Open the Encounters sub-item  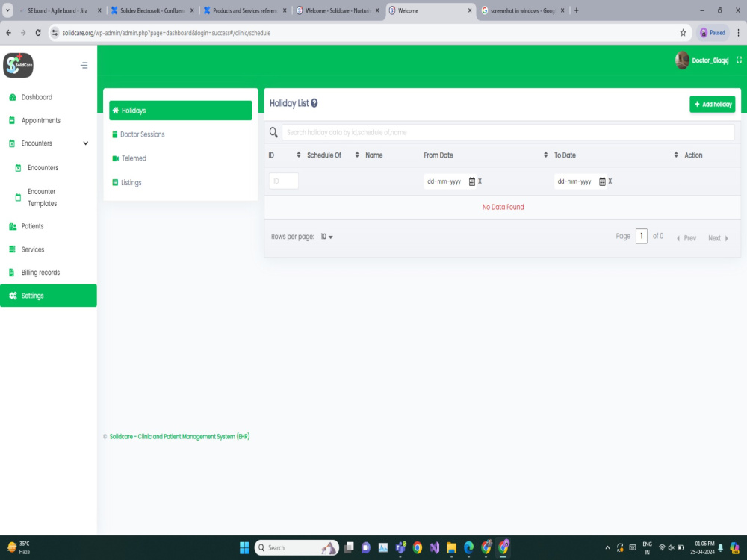(x=43, y=167)
